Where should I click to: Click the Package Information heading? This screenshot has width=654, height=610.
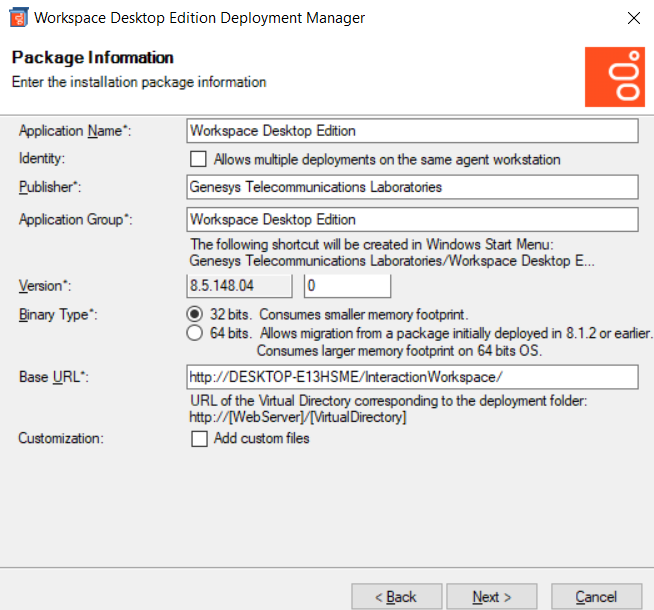point(93,58)
